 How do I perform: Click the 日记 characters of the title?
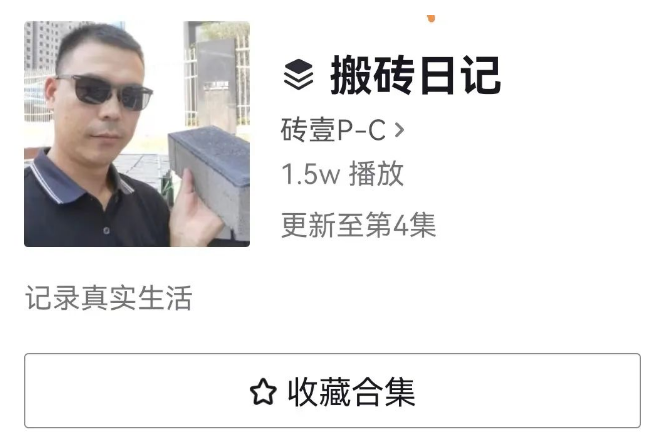[460, 76]
